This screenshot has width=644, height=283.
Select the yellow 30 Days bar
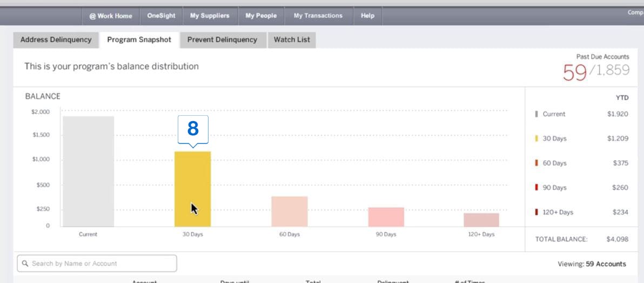[x=192, y=189]
